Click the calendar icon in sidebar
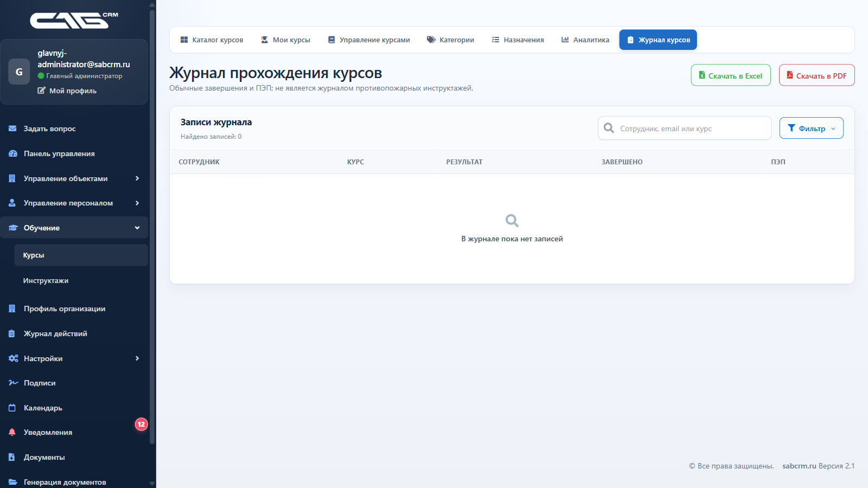The height and width of the screenshot is (488, 868). point(12,408)
